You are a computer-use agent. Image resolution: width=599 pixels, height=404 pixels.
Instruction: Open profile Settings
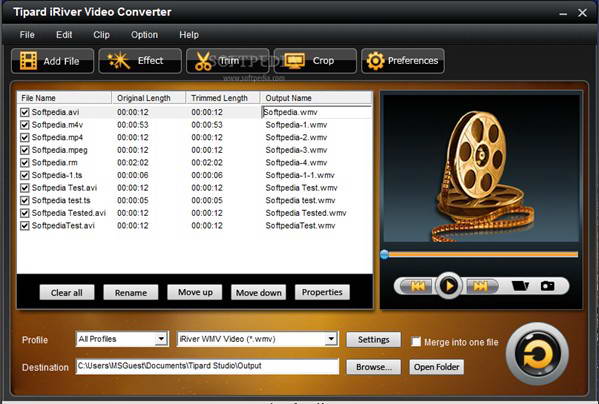click(374, 339)
